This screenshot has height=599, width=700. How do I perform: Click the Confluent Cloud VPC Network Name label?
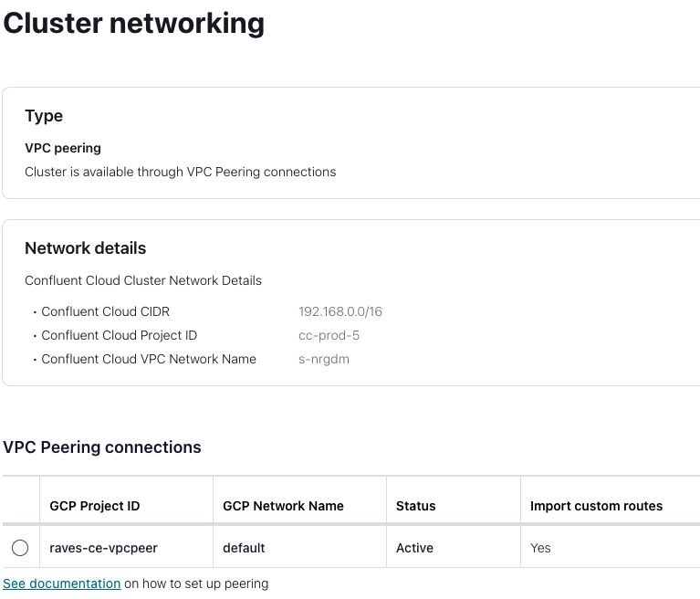(x=149, y=359)
